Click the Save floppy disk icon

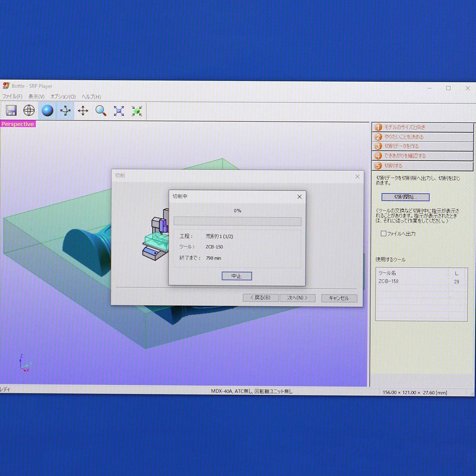11,111
